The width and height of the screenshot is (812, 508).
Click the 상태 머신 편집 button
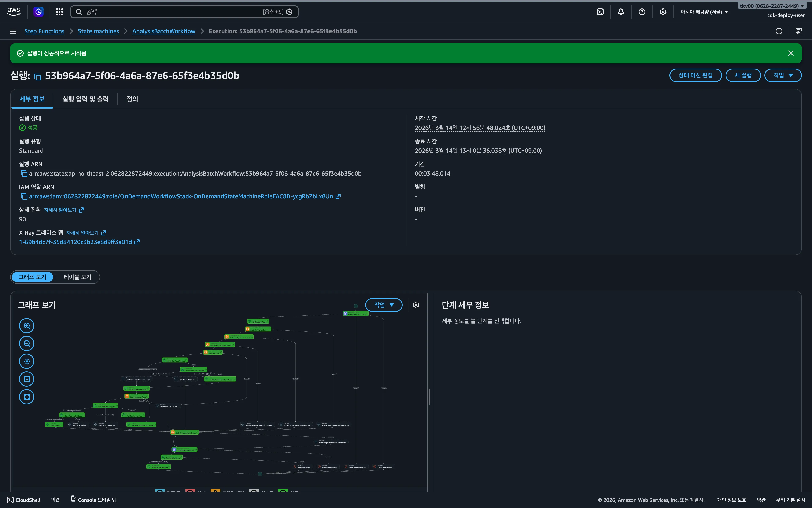click(695, 75)
